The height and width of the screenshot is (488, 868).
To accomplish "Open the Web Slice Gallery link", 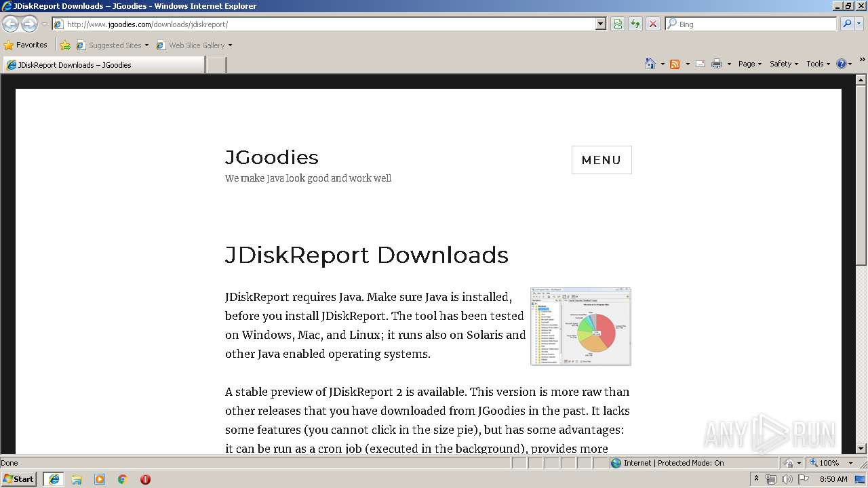I will pos(194,45).
